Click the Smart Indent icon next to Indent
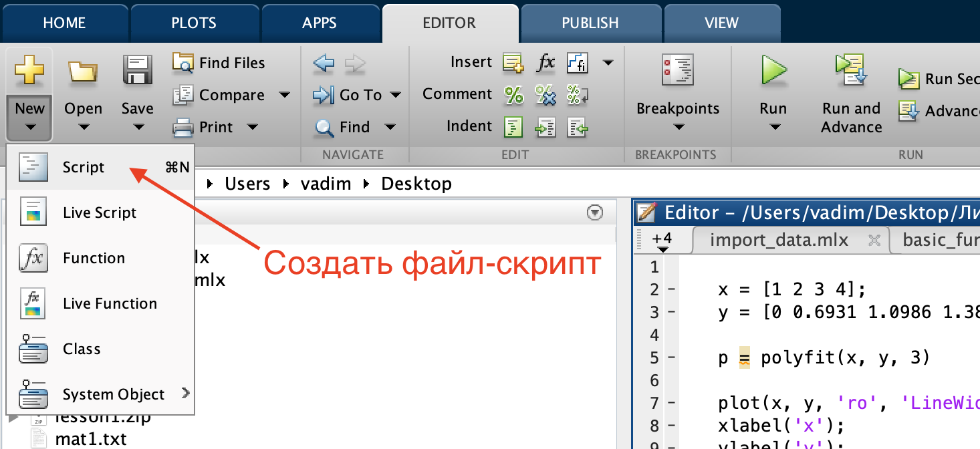The height and width of the screenshot is (449, 980). click(x=513, y=126)
